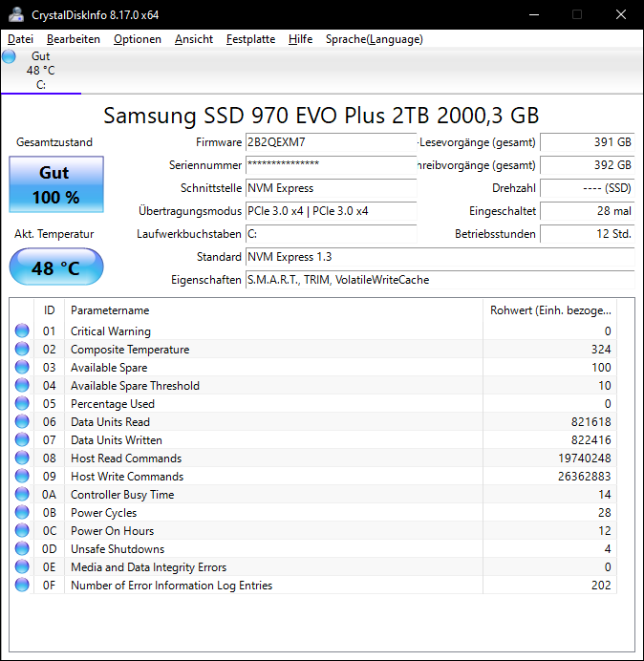Select the Critical Warning parameter name
Screen dimensions: 644x661
(x=111, y=331)
